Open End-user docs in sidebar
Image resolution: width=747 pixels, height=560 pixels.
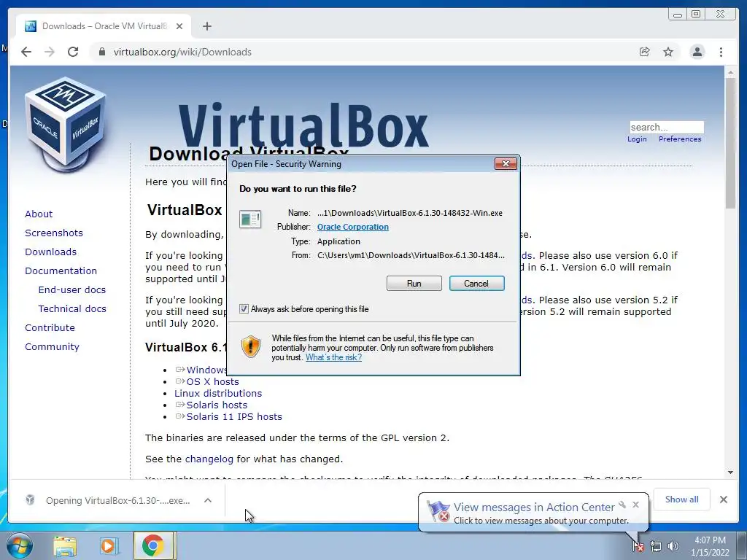[x=72, y=290]
